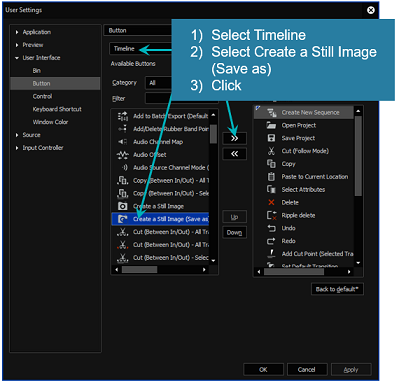This screenshot has width=399, height=385.
Task: Click the Cut (Between In/Out) - Selected scissors icon
Action: click(122, 258)
